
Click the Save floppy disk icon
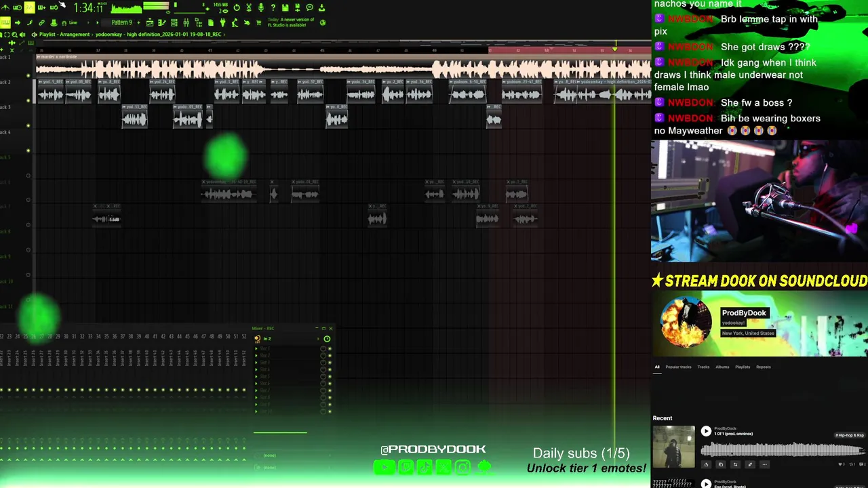[285, 7]
